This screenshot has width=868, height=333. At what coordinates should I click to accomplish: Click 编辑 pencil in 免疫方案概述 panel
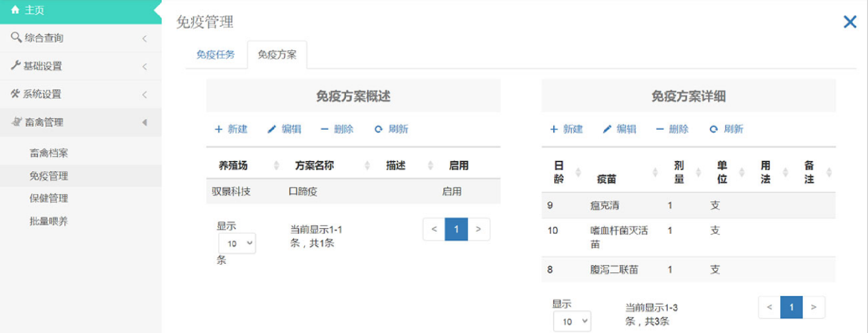(x=272, y=129)
